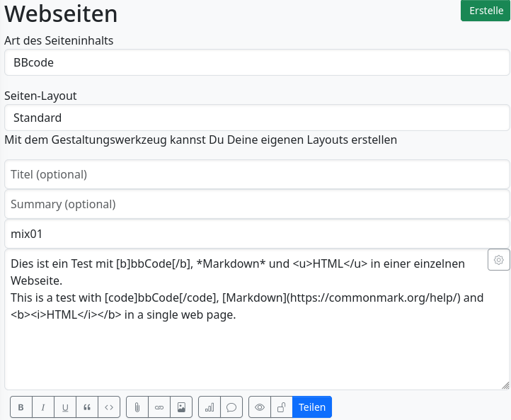Insert a quote block
The width and height of the screenshot is (511, 420).
(87, 407)
